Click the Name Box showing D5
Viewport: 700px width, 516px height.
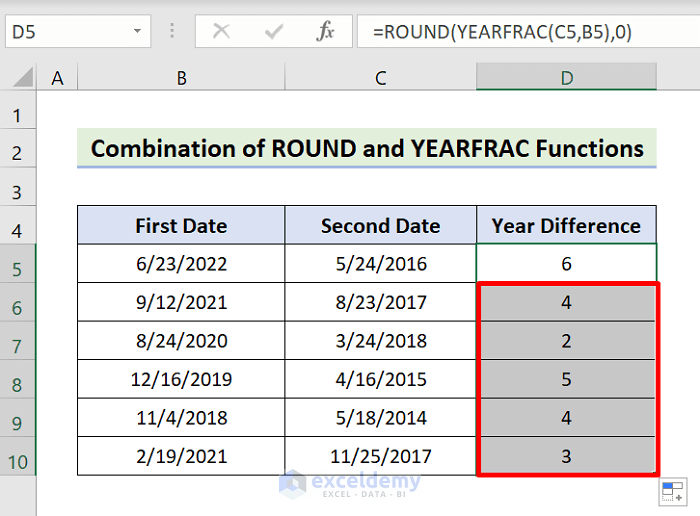[78, 31]
